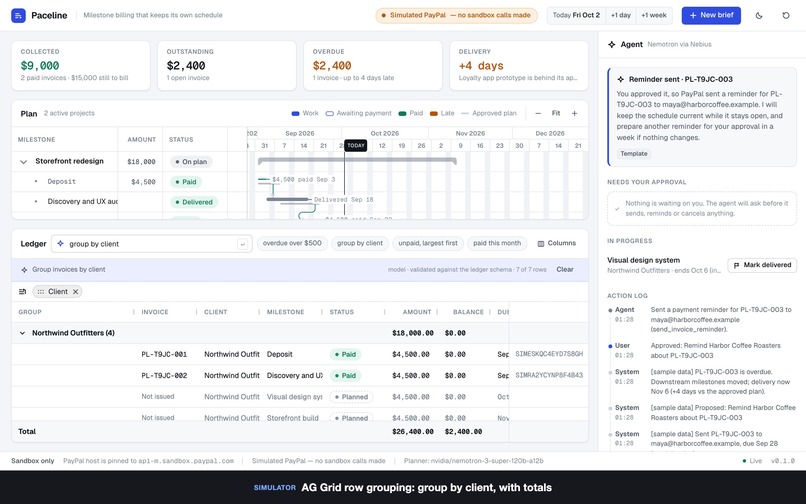
Task: Click transaction ID SIMESKQC4EYD7S8GH
Action: pos(549,354)
